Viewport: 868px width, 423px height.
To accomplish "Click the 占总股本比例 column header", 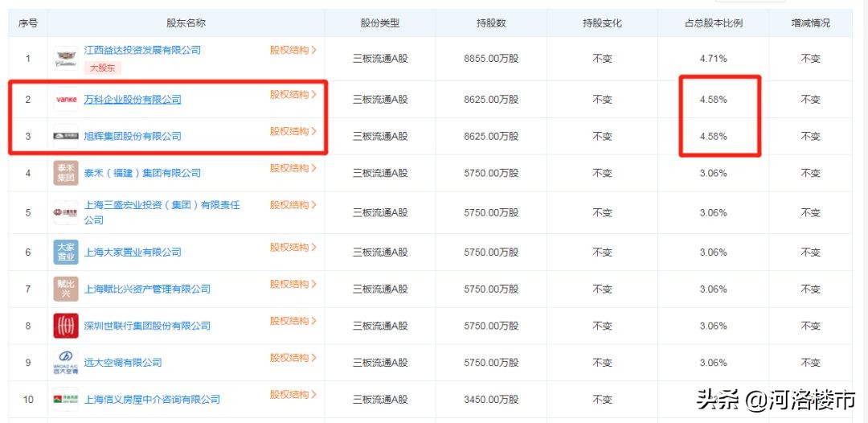I will tap(713, 23).
